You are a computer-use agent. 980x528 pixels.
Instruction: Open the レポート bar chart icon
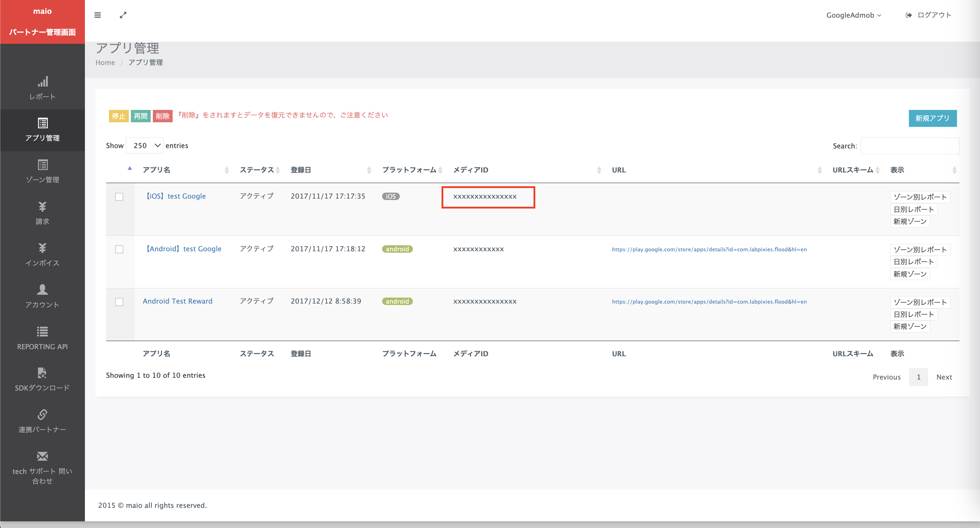pyautogui.click(x=42, y=82)
